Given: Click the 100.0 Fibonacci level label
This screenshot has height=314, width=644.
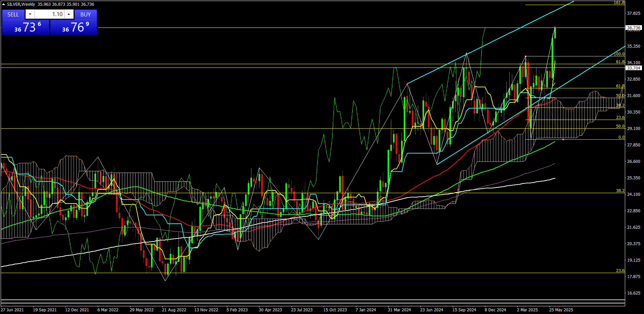Looking at the screenshot, I should pyautogui.click(x=619, y=54).
